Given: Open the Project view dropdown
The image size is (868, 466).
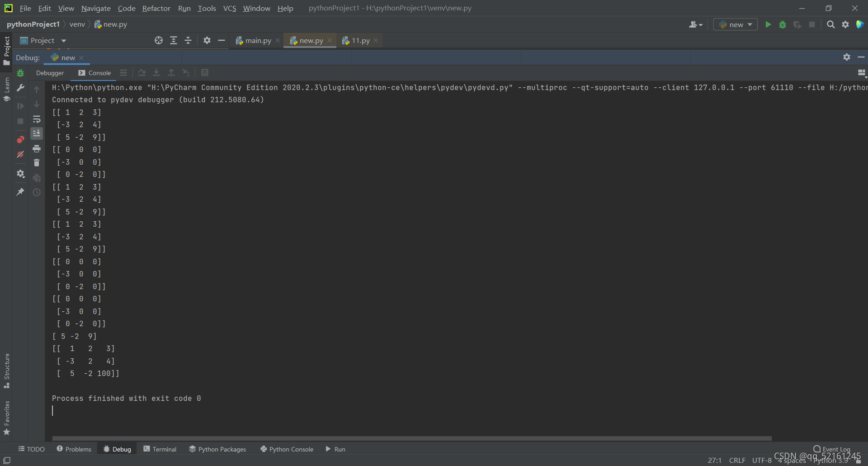Looking at the screenshot, I should 63,40.
